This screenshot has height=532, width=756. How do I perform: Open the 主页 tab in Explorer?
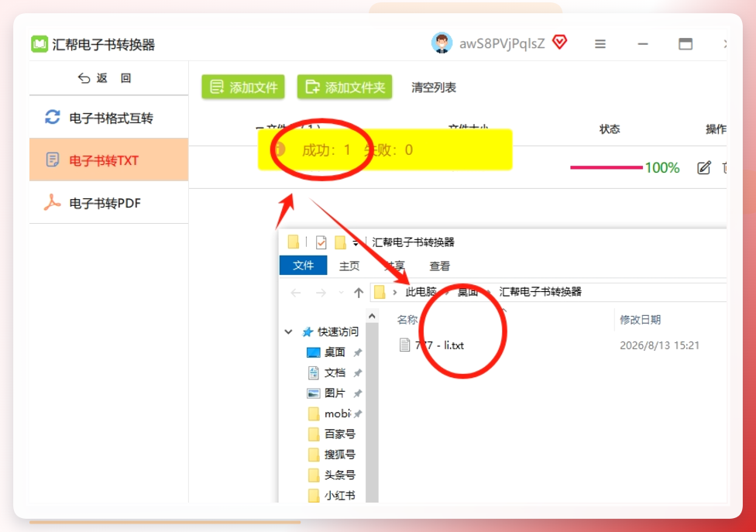[x=349, y=266]
